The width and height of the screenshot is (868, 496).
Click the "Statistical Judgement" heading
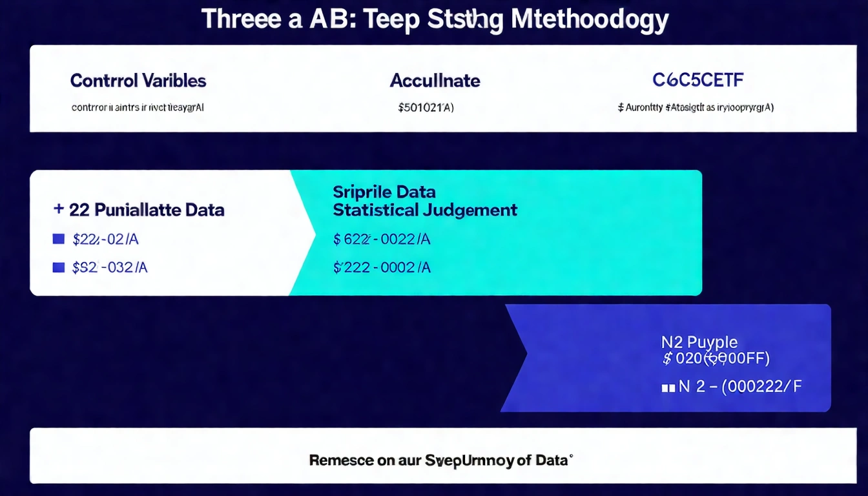click(425, 210)
